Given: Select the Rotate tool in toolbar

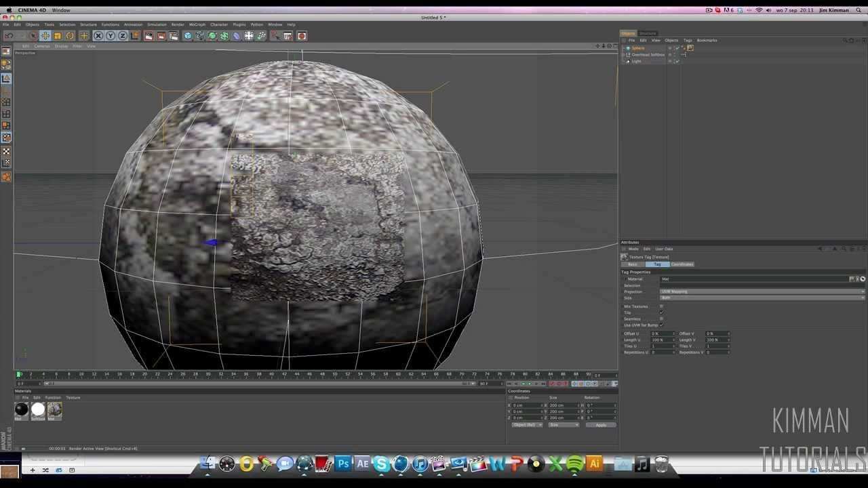Looking at the screenshot, I should point(70,36).
